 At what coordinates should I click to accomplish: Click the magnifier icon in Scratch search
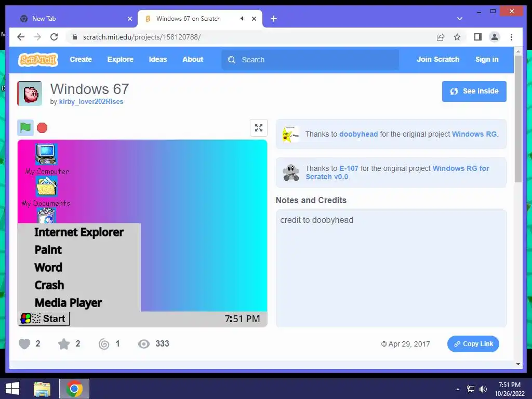(x=232, y=60)
